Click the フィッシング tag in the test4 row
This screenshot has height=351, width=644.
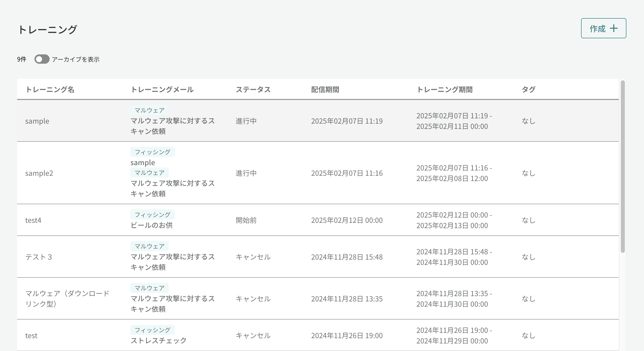click(x=152, y=215)
